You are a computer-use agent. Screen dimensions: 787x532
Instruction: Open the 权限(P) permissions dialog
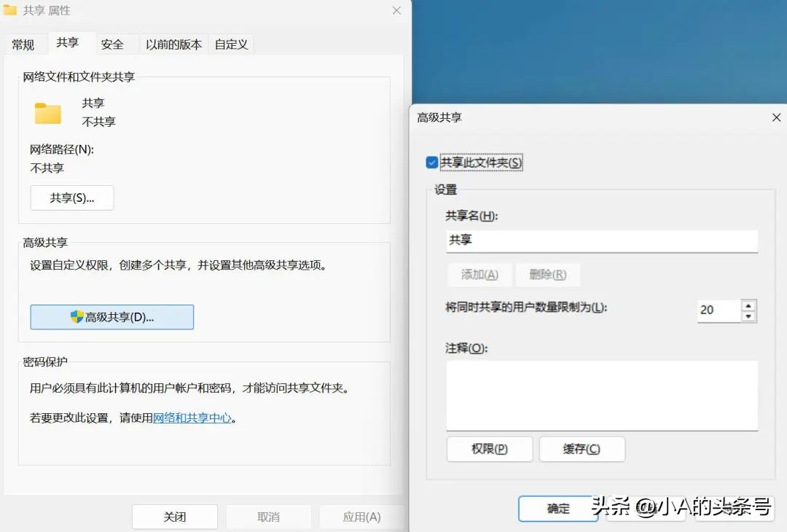490,449
